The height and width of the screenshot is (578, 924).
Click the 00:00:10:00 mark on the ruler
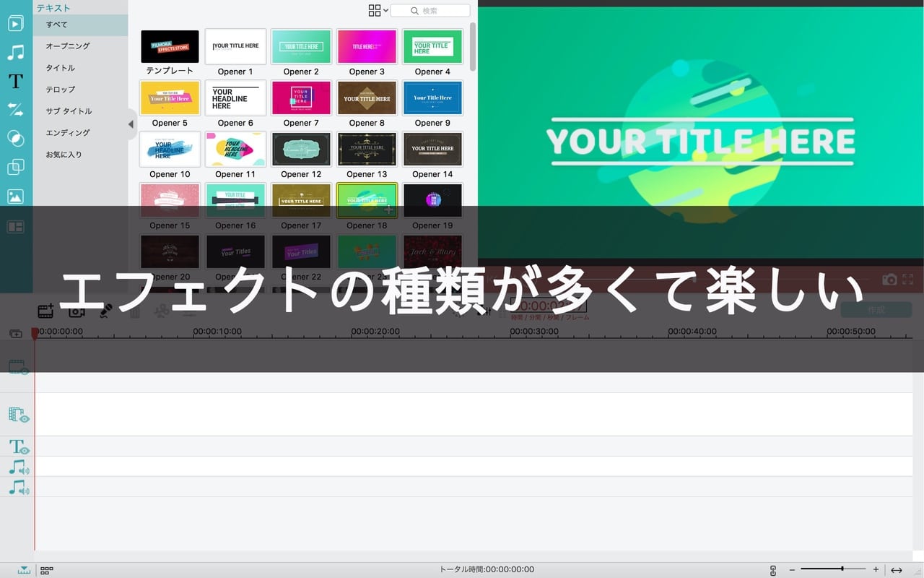217,332
